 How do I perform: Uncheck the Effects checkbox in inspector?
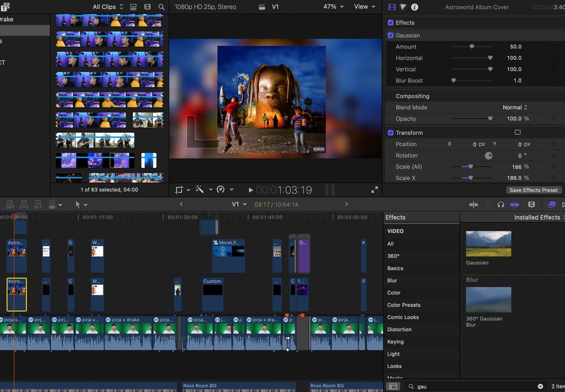(390, 23)
